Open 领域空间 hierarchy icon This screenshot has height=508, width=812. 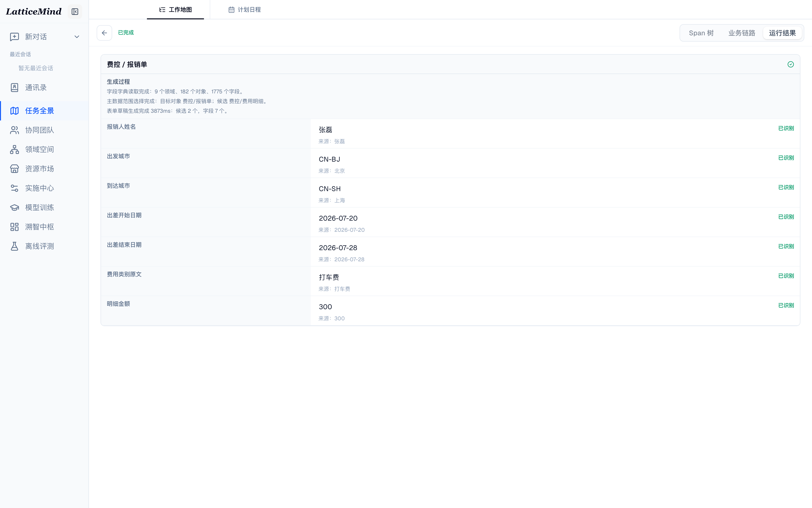click(14, 149)
